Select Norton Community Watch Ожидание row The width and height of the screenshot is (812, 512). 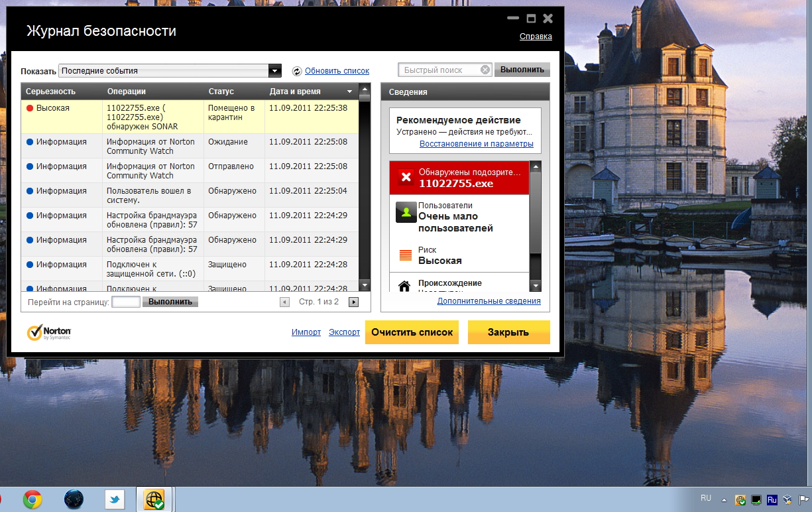pyautogui.click(x=190, y=146)
